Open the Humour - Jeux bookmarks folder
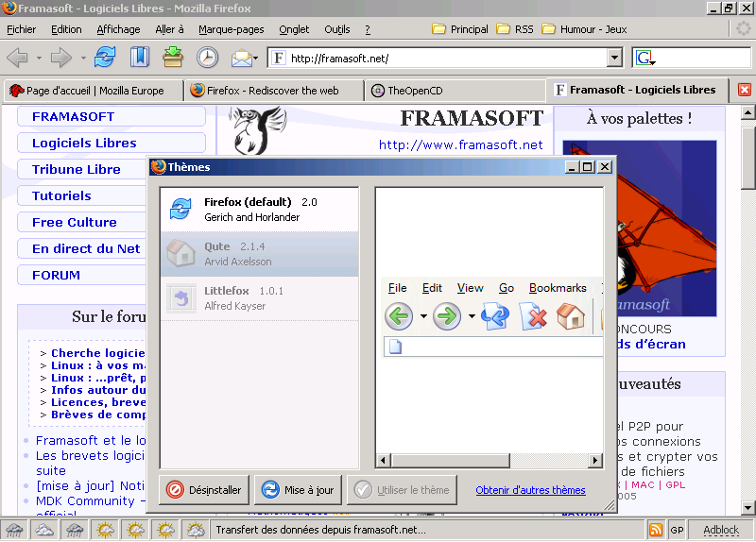 584,29
